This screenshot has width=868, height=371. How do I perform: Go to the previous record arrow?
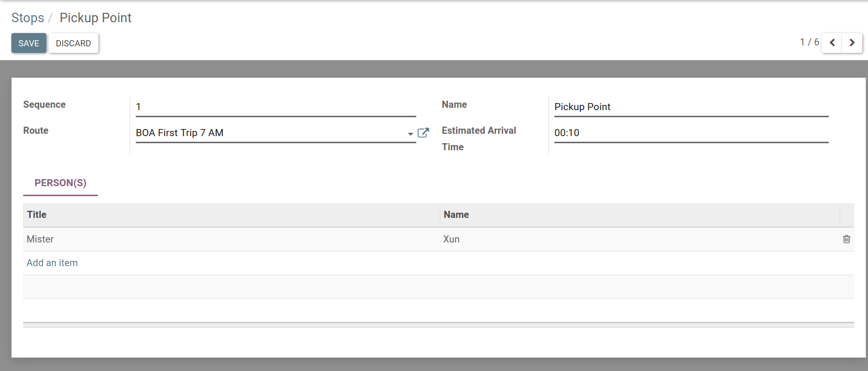(832, 43)
